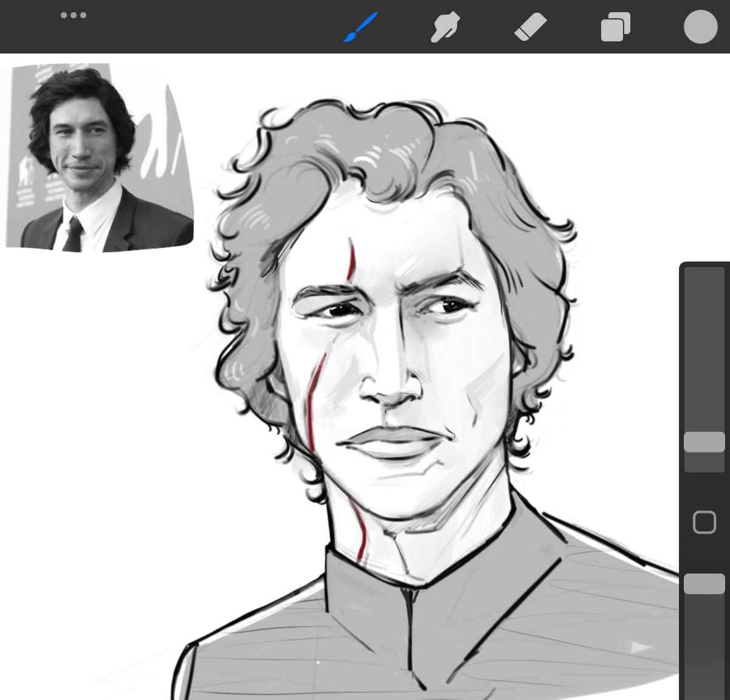730x700 pixels.
Task: Adjust the brush opacity slider
Action: (704, 584)
